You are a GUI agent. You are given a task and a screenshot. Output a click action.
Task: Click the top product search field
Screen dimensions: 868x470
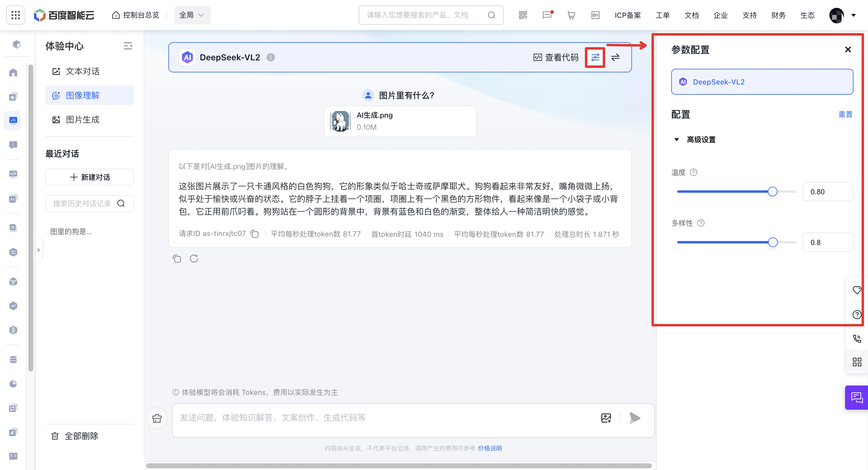431,15
